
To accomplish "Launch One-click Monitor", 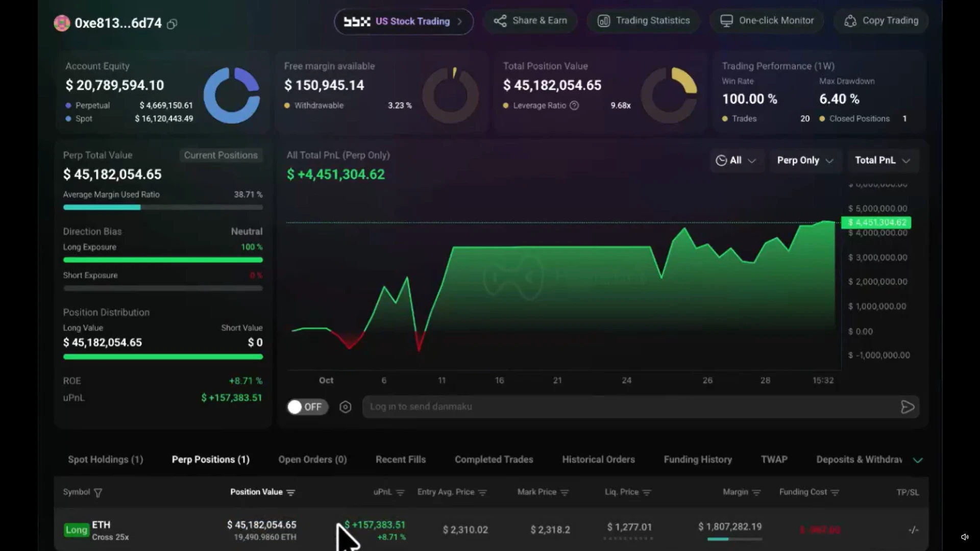I will (767, 21).
